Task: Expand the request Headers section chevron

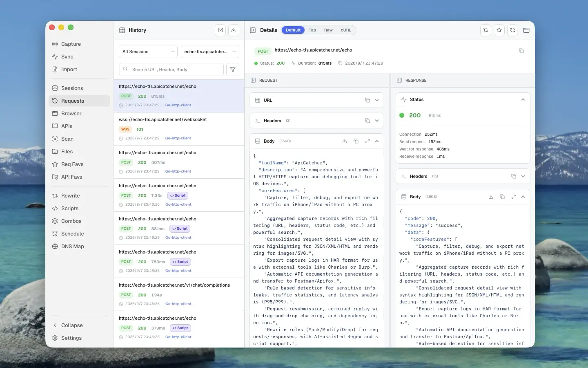Action: tap(377, 121)
